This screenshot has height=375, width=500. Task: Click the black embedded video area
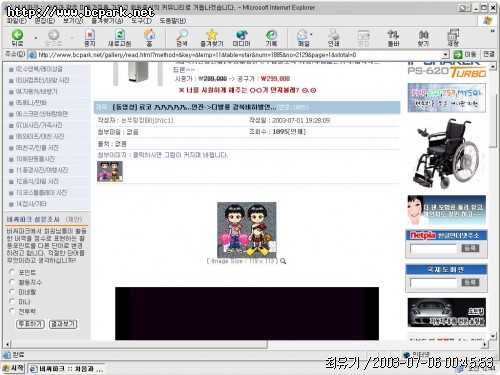[247, 313]
